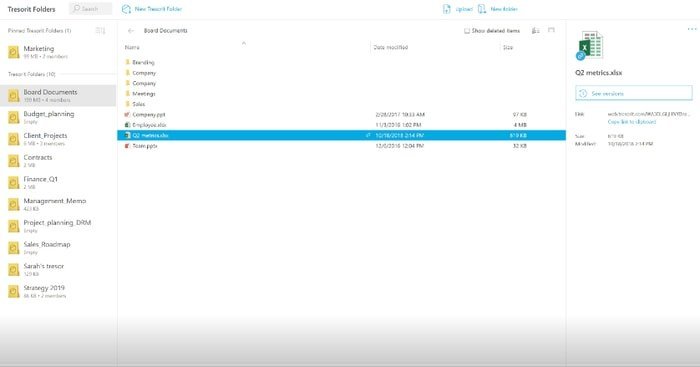The image size is (700, 367).
Task: Click the Tresorit Folders header title
Action: [31, 9]
